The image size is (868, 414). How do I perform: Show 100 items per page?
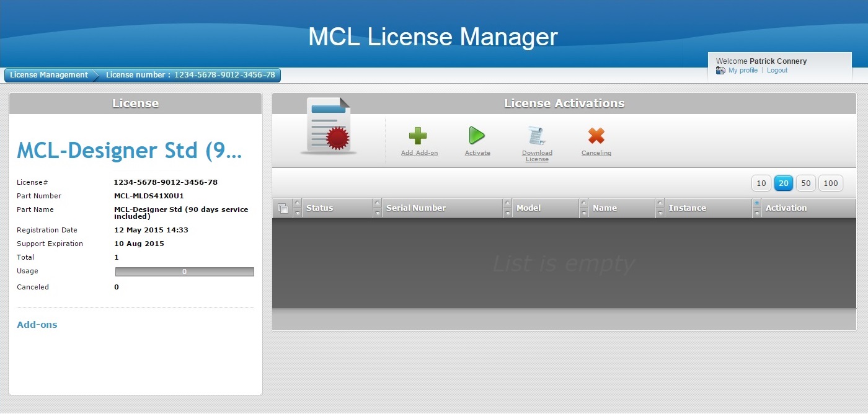pyautogui.click(x=831, y=183)
